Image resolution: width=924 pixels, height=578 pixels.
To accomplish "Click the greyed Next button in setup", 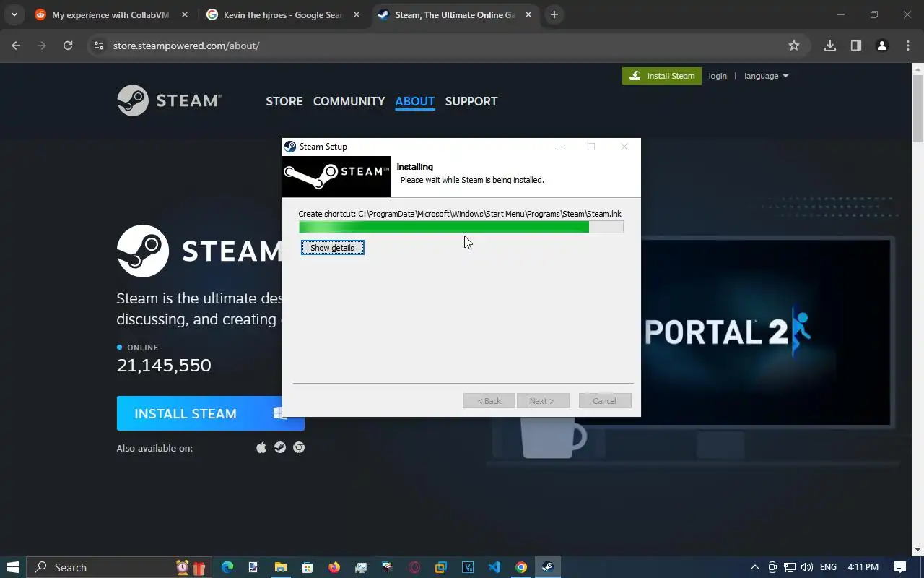I will pyautogui.click(x=543, y=401).
